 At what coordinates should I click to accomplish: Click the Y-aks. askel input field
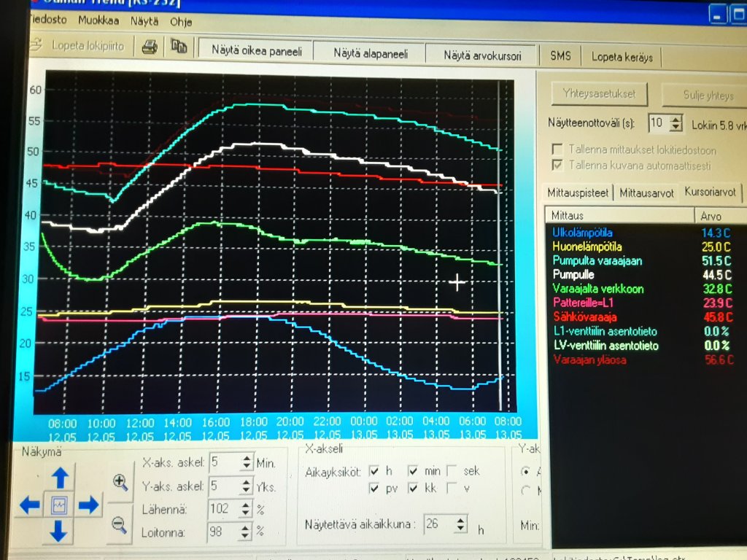pyautogui.click(x=225, y=486)
